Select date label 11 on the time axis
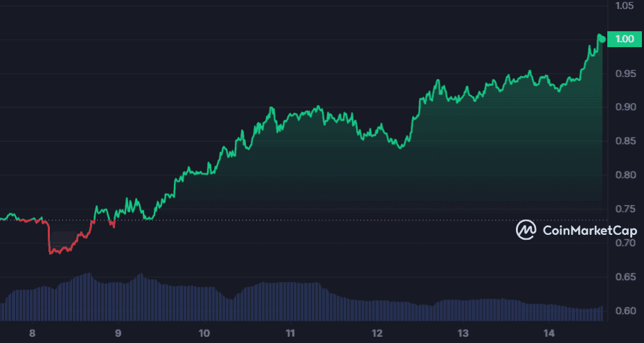 click(x=291, y=334)
